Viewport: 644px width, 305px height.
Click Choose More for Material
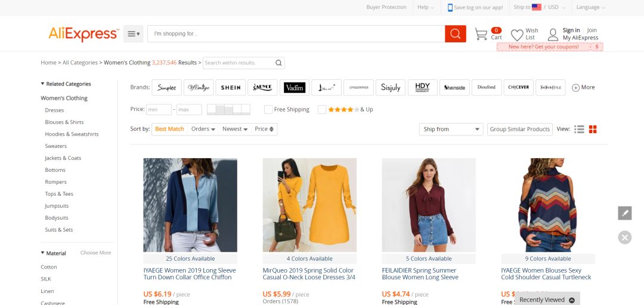[x=95, y=253]
